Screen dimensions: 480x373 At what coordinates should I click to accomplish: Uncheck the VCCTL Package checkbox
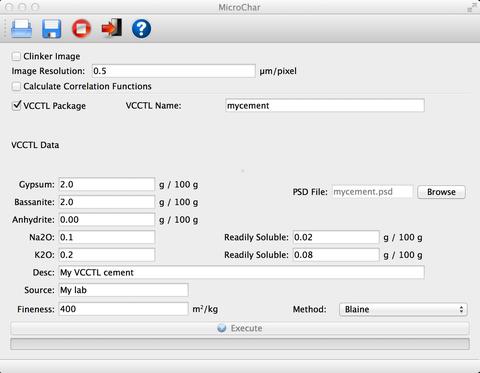(16, 106)
